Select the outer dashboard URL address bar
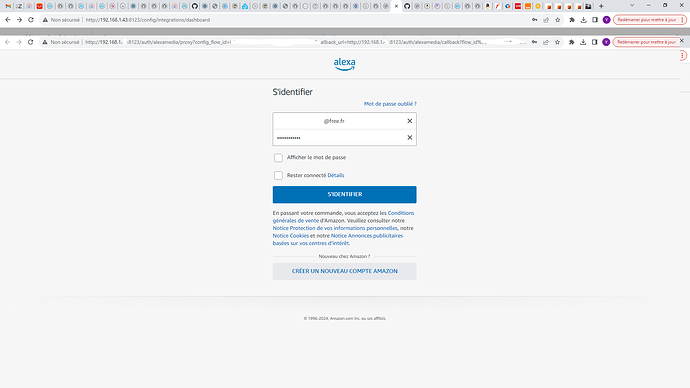The height and width of the screenshot is (388, 690). (x=304, y=20)
